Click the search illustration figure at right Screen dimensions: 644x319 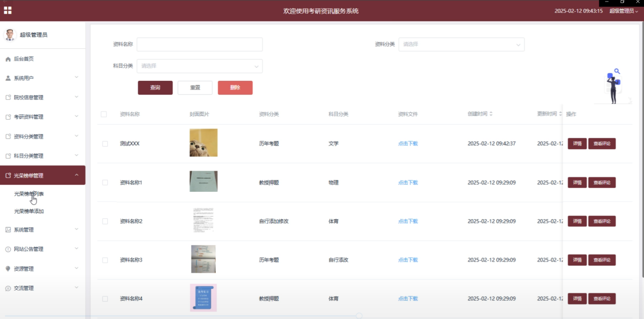[x=614, y=86]
